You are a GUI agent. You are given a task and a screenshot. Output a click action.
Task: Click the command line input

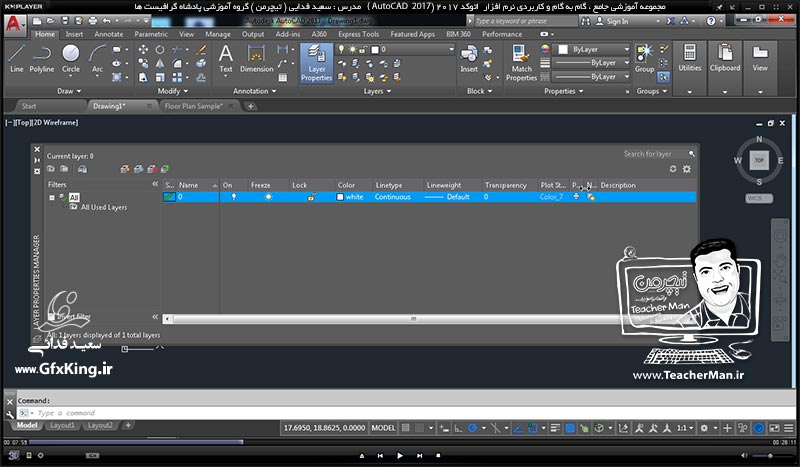pyautogui.click(x=408, y=413)
